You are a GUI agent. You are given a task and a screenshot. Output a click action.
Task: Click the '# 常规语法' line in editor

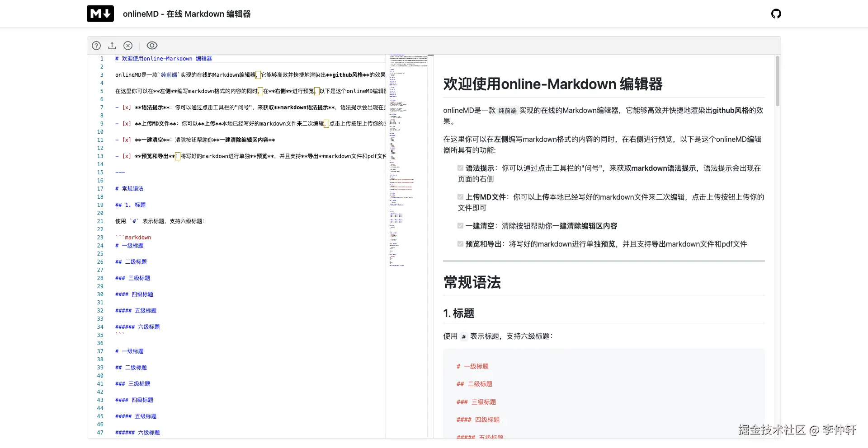129,189
